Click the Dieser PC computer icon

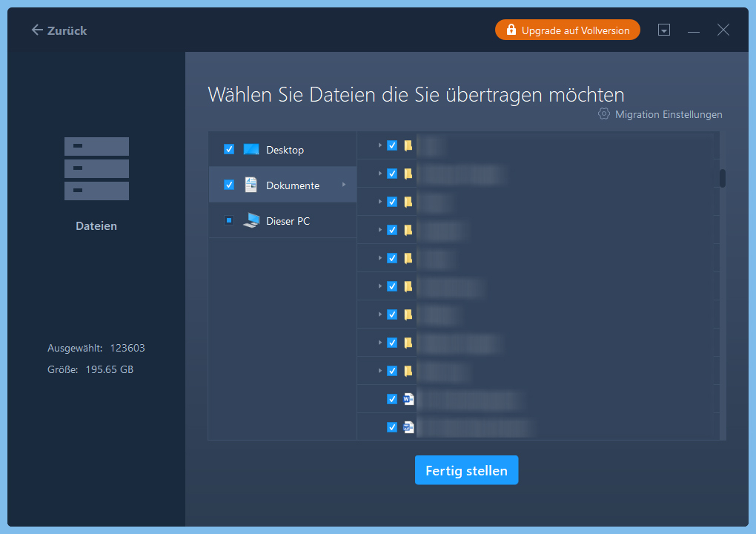coord(252,220)
